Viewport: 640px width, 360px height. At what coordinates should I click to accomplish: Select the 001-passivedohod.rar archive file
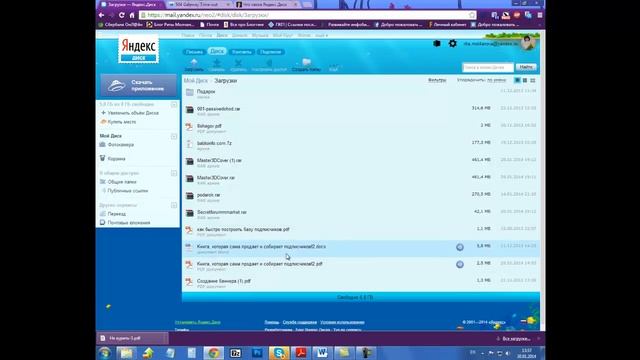[x=361, y=111]
